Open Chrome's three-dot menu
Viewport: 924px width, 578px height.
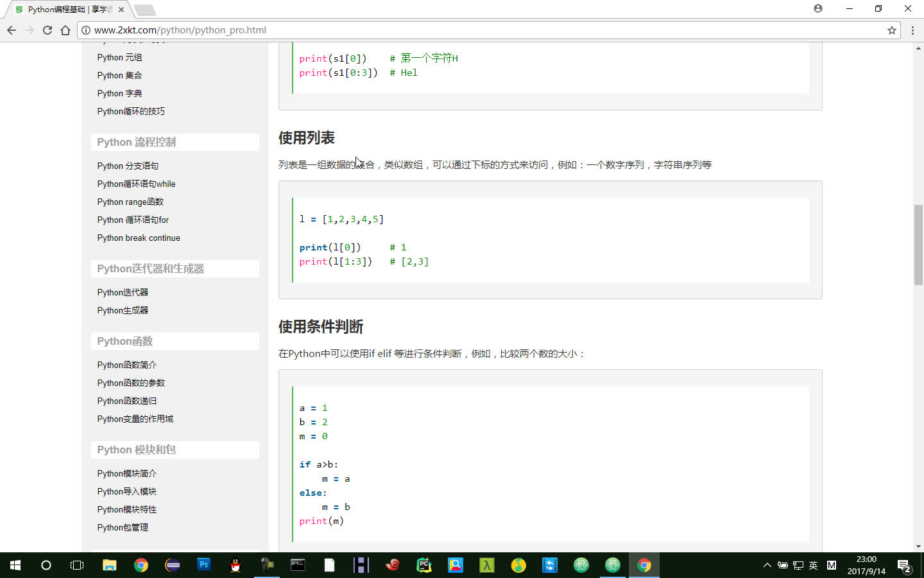click(x=912, y=30)
